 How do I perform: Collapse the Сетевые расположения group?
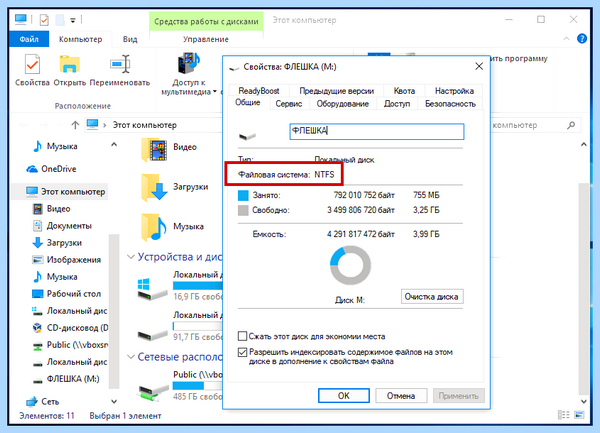[x=131, y=357]
